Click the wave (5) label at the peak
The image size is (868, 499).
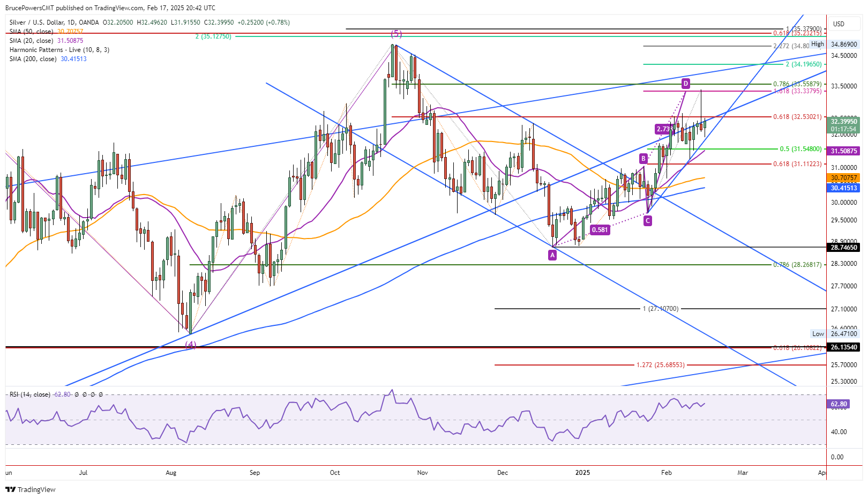pyautogui.click(x=395, y=34)
